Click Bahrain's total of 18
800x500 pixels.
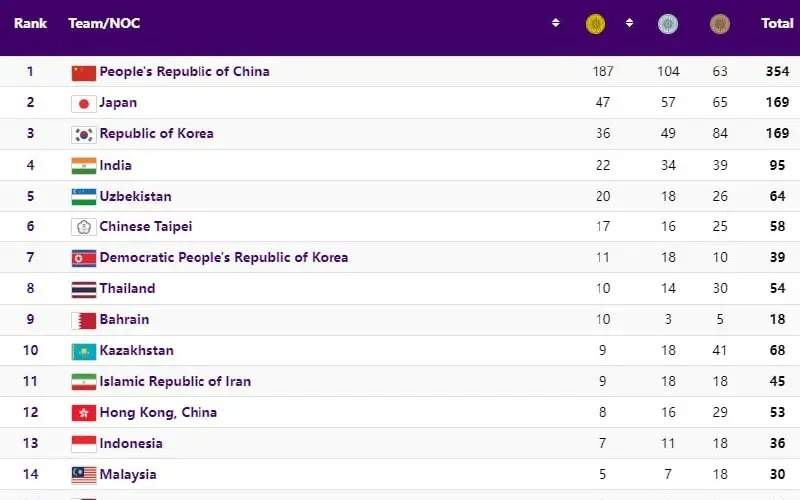click(777, 319)
